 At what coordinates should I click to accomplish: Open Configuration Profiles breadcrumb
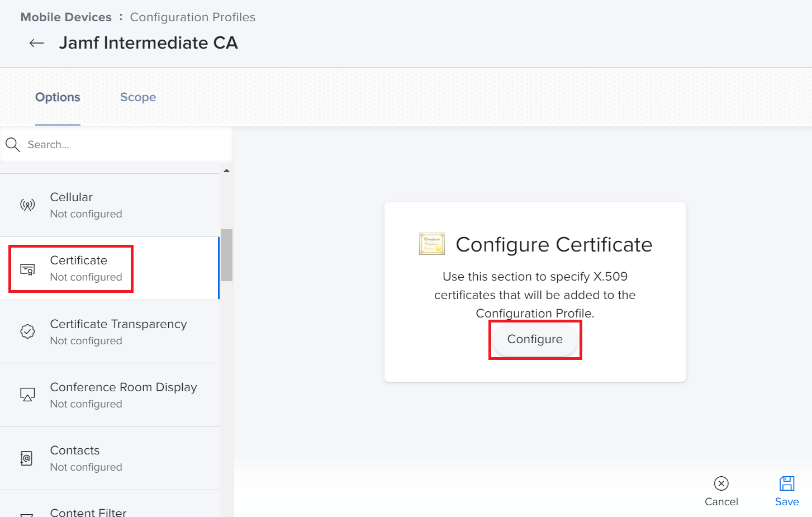[x=193, y=17]
